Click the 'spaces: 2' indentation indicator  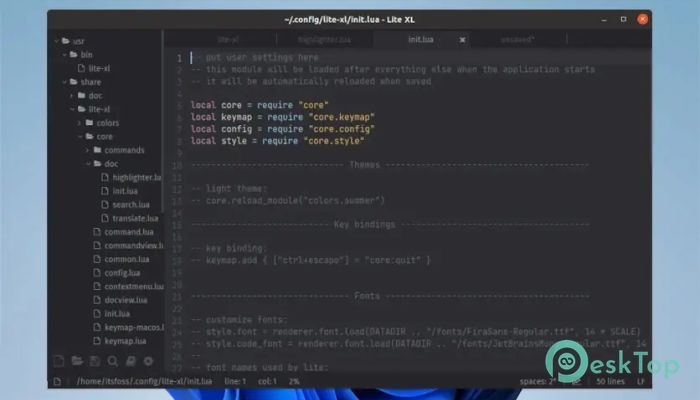538,381
